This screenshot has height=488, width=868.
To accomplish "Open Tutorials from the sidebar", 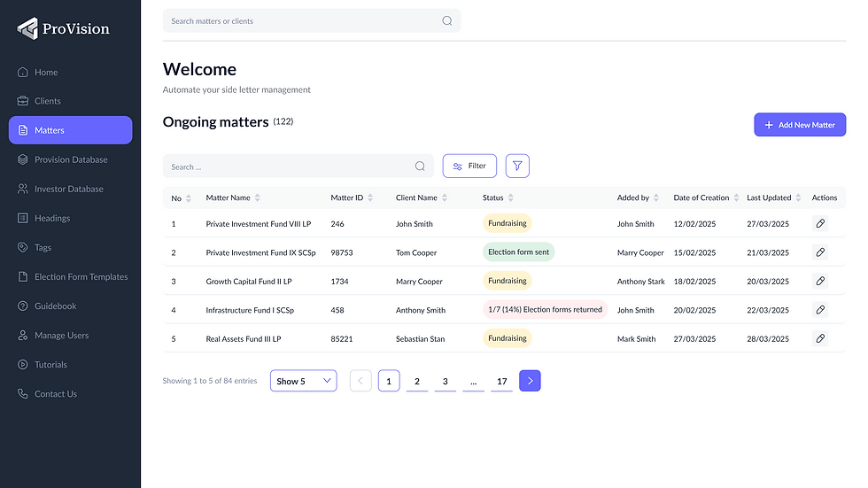I will tap(70, 365).
